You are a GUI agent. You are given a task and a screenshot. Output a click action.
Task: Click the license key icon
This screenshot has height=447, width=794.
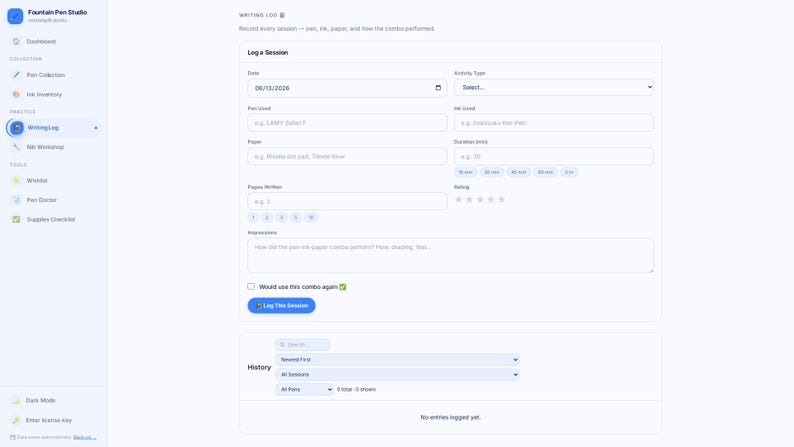[x=16, y=420]
